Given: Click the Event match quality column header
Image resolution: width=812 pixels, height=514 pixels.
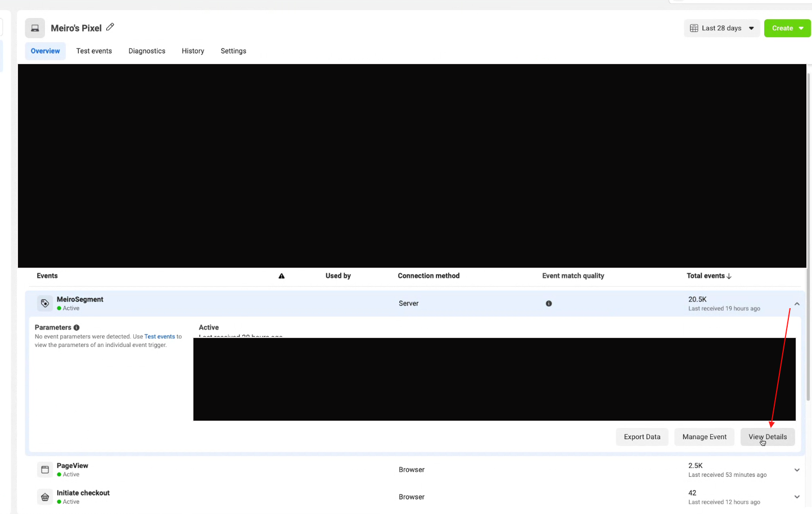Looking at the screenshot, I should (x=573, y=276).
